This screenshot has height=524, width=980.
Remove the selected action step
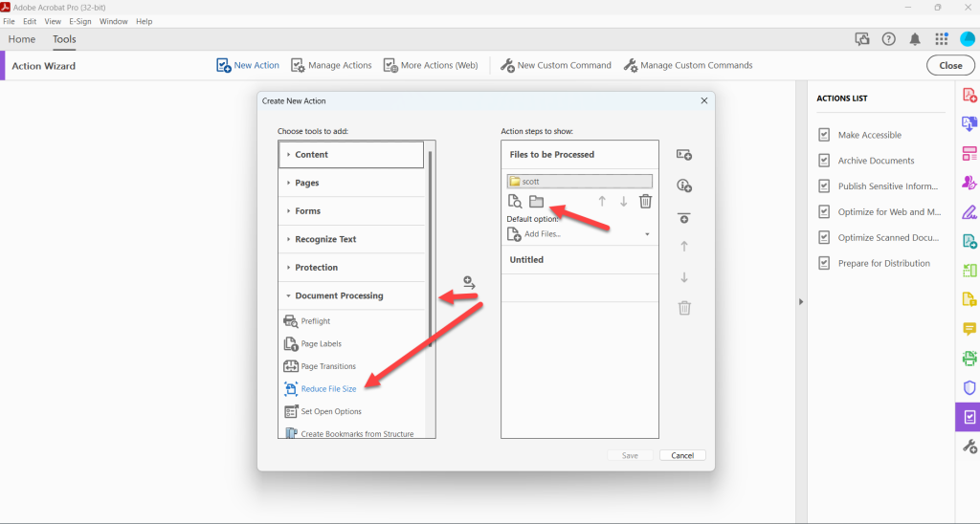pos(684,308)
